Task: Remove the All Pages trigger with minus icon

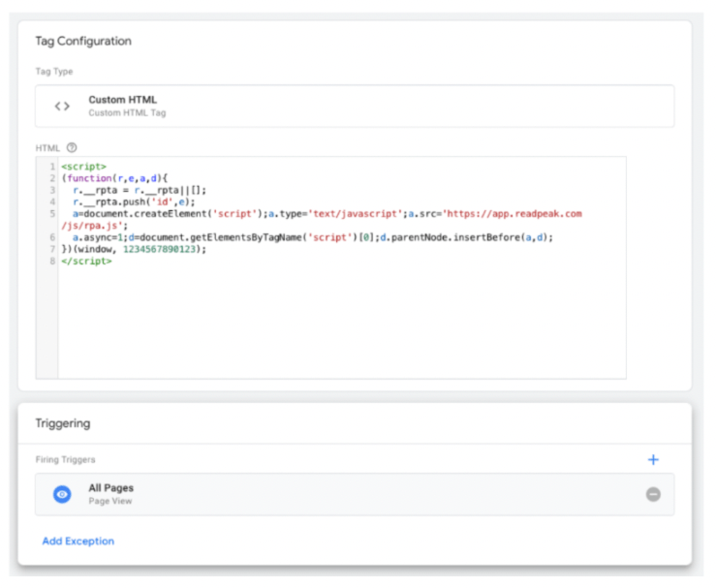Action: click(653, 494)
